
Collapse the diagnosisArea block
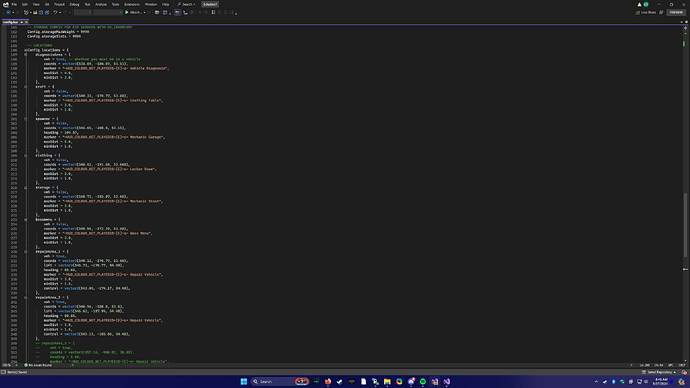26,55
